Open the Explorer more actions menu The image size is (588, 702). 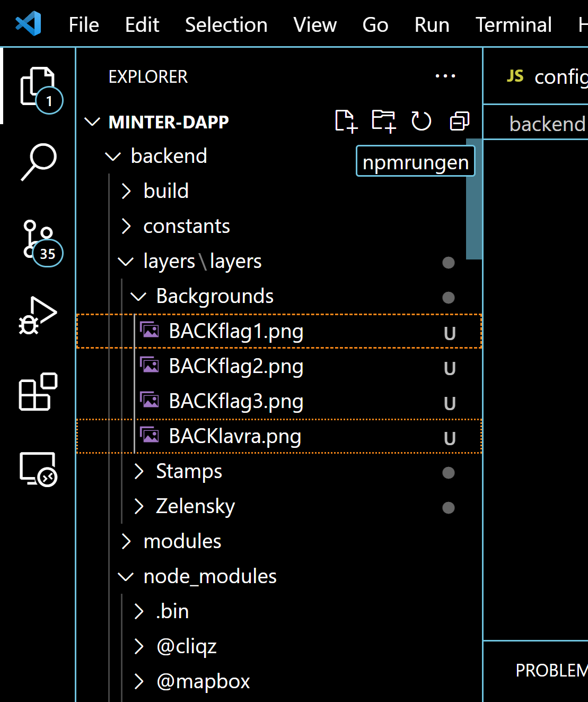click(x=445, y=76)
